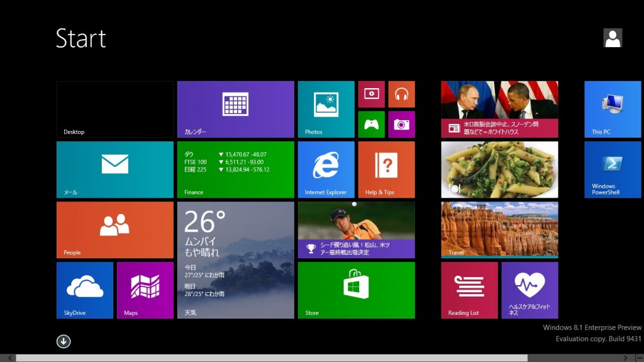Image resolution: width=644 pixels, height=362 pixels.
Task: Open the Reading List tile
Action: point(469,290)
